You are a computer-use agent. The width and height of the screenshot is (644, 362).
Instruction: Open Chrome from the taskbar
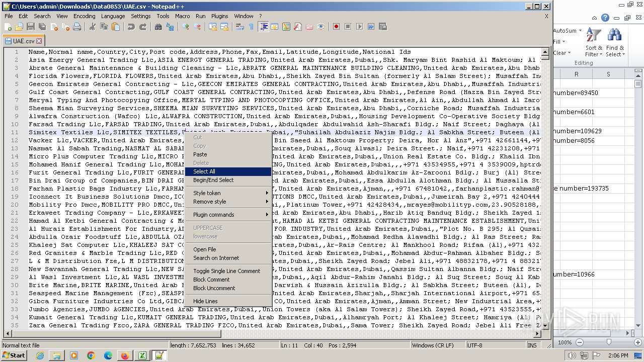pos(91,355)
